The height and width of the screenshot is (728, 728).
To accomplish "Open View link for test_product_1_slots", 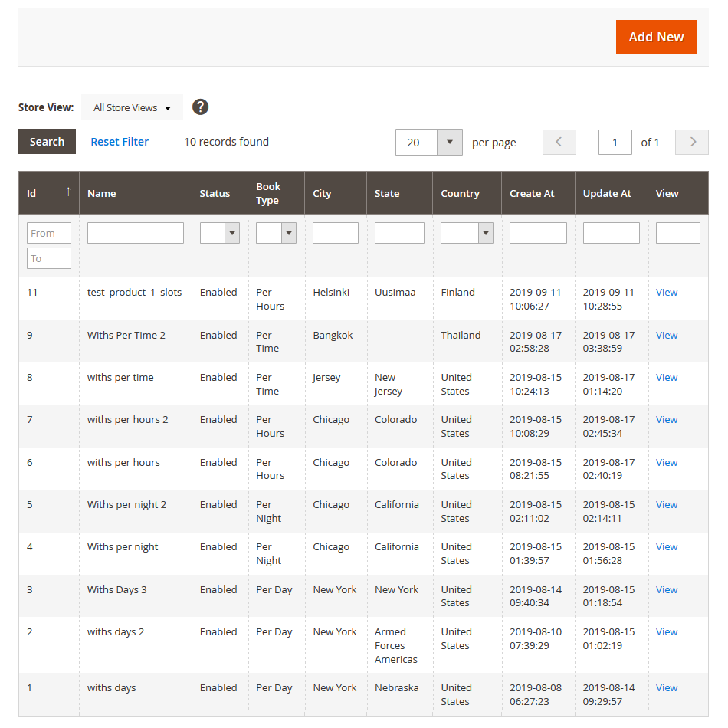I will click(x=667, y=292).
